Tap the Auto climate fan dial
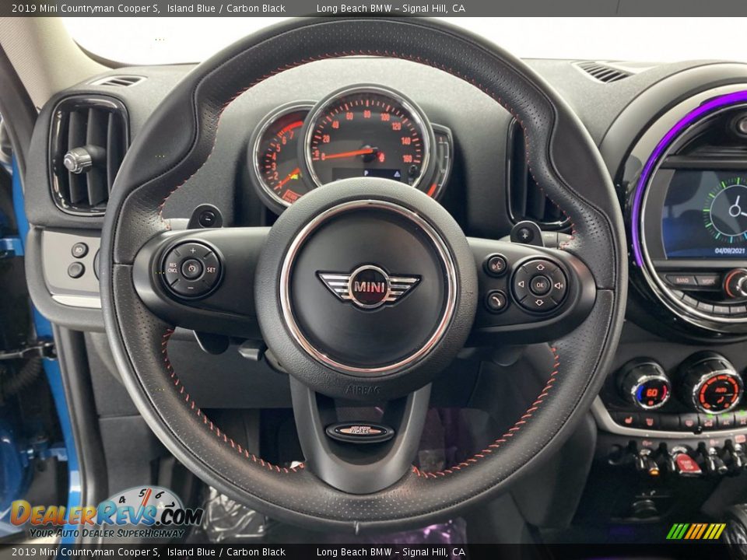 click(717, 391)
